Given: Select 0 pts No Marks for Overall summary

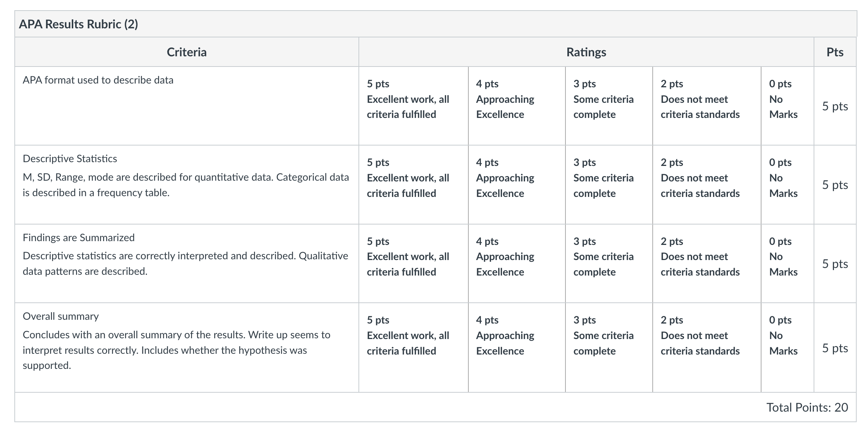Looking at the screenshot, I should pos(787,347).
